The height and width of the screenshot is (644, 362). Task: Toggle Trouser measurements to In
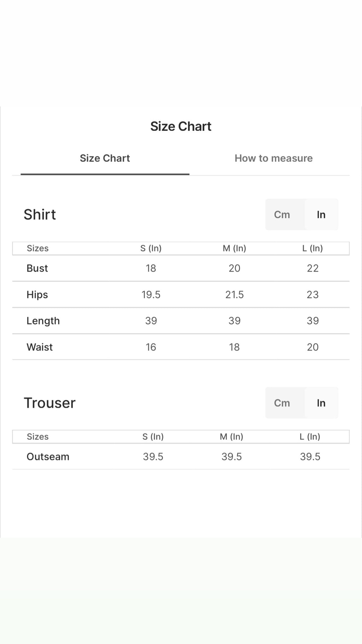coord(321,403)
